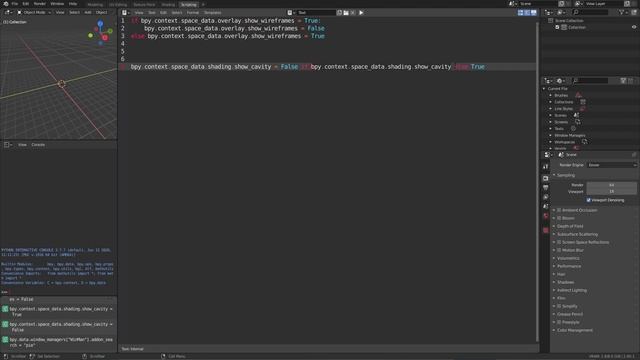
Task: Open the outliner filter funnel dropdown
Action: [x=623, y=13]
